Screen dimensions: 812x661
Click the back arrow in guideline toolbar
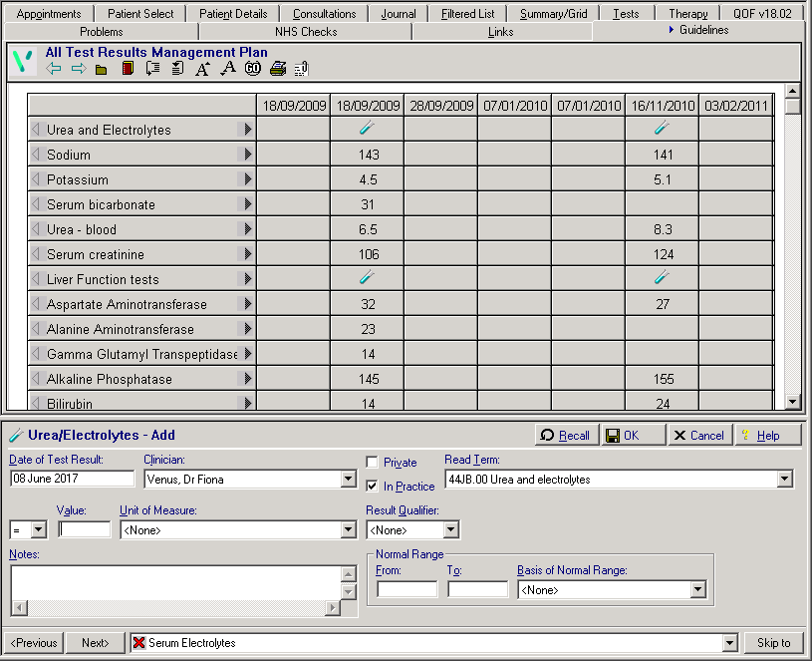pyautogui.click(x=54, y=69)
